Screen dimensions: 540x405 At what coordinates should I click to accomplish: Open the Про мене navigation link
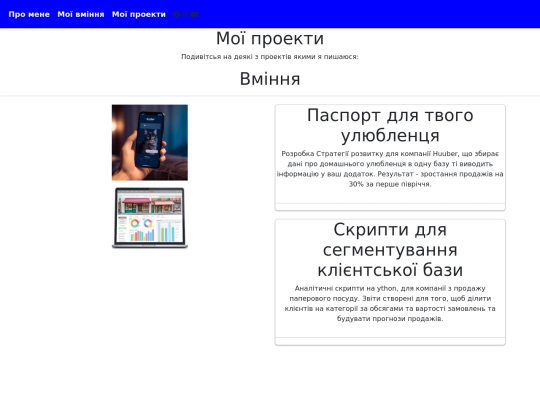click(x=29, y=14)
